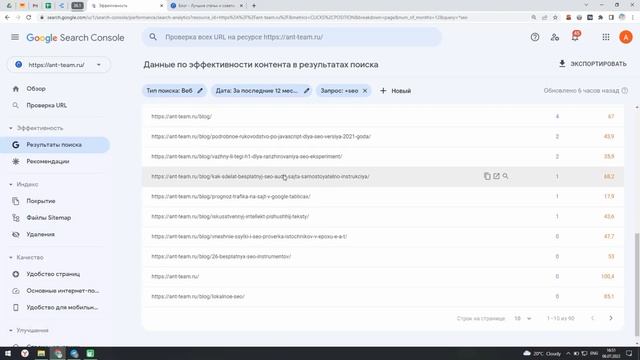Image resolution: width=640 pixels, height=360 pixels.
Task: Open Core Web Vitals report
Action: (62, 291)
